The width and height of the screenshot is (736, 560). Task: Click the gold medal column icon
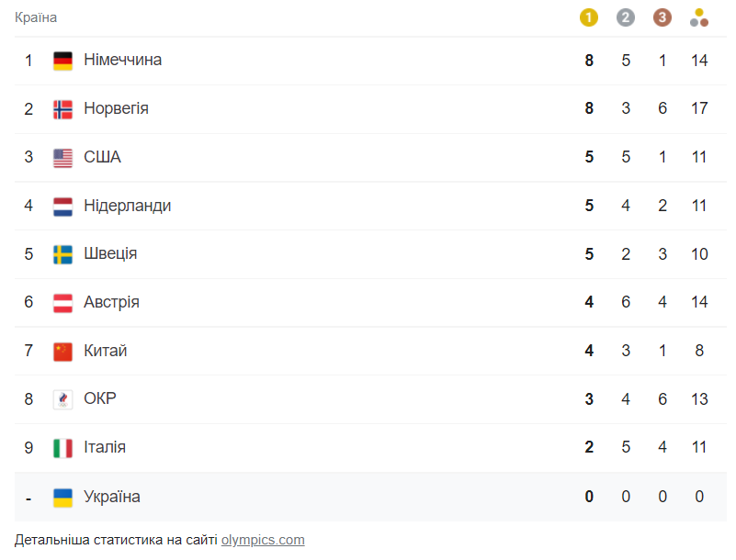coord(589,16)
